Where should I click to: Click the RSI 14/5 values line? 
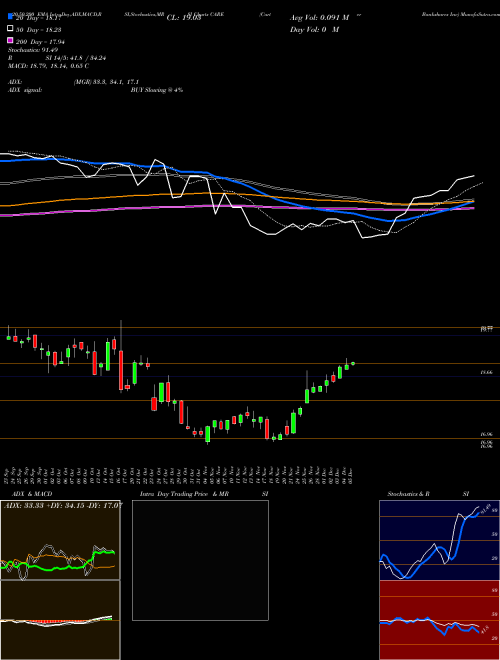[x=57, y=58]
